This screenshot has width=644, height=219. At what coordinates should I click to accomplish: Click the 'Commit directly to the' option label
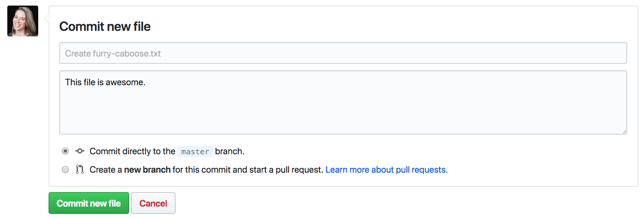click(132, 151)
